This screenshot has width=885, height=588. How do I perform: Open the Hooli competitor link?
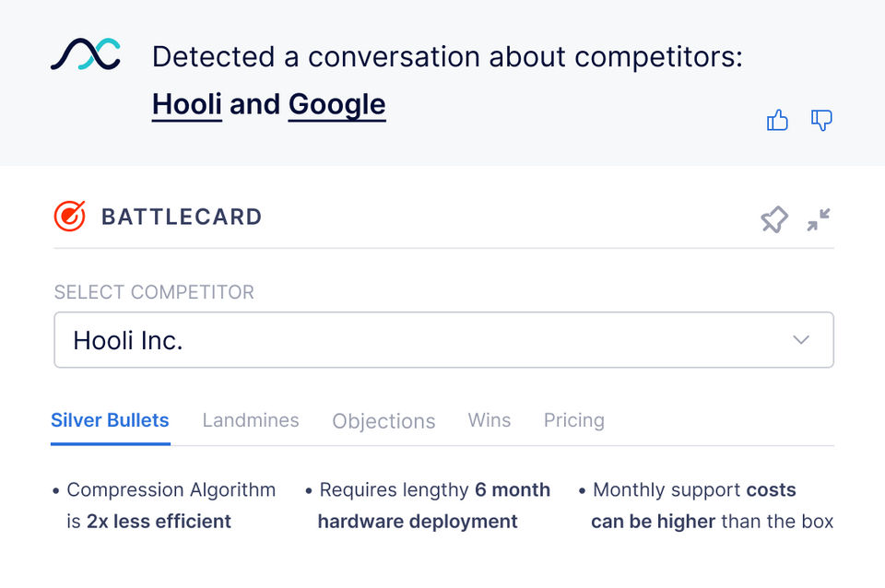(x=187, y=104)
